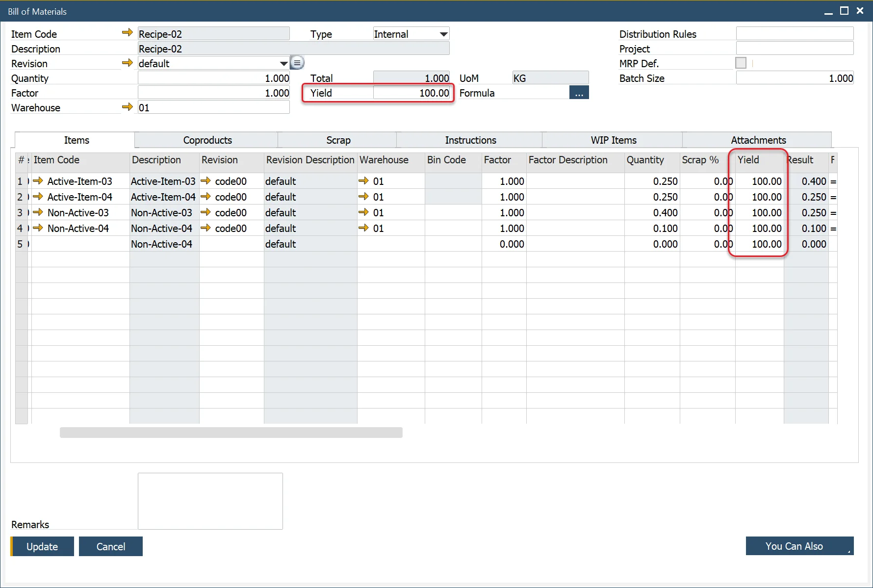Click revision arrow for Active-Item-04 row
The height and width of the screenshot is (588, 873).
point(205,197)
